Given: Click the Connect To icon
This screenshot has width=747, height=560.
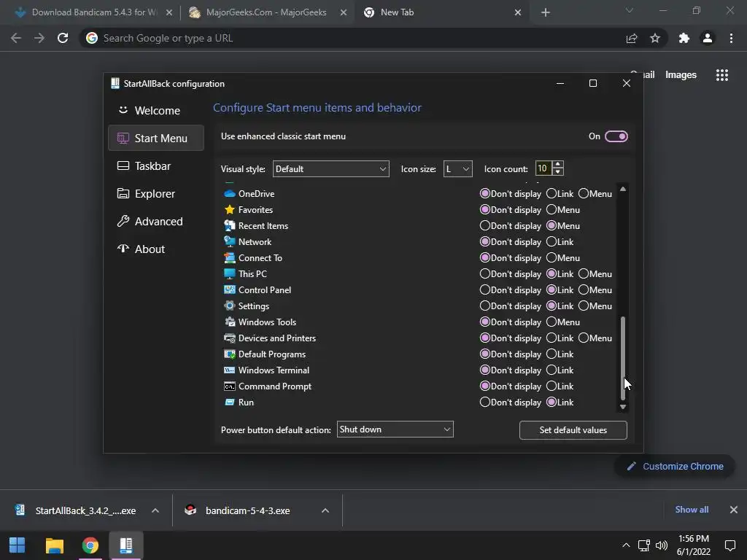Looking at the screenshot, I should [230, 257].
